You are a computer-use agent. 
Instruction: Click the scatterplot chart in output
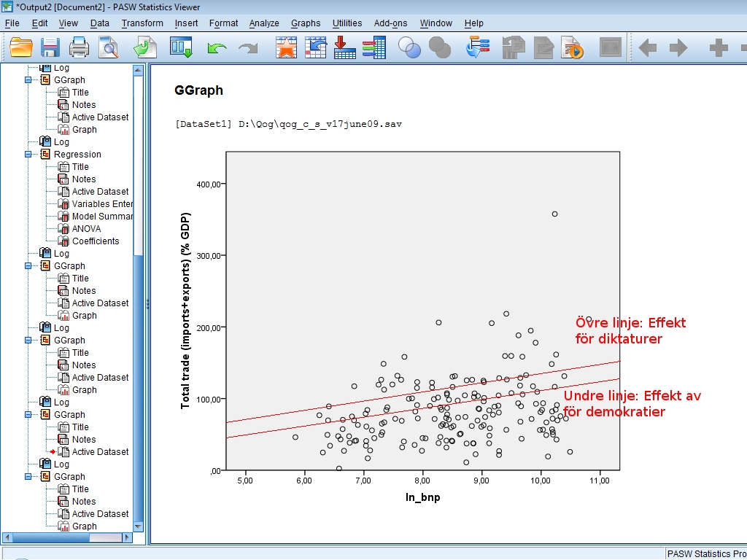[x=422, y=311]
